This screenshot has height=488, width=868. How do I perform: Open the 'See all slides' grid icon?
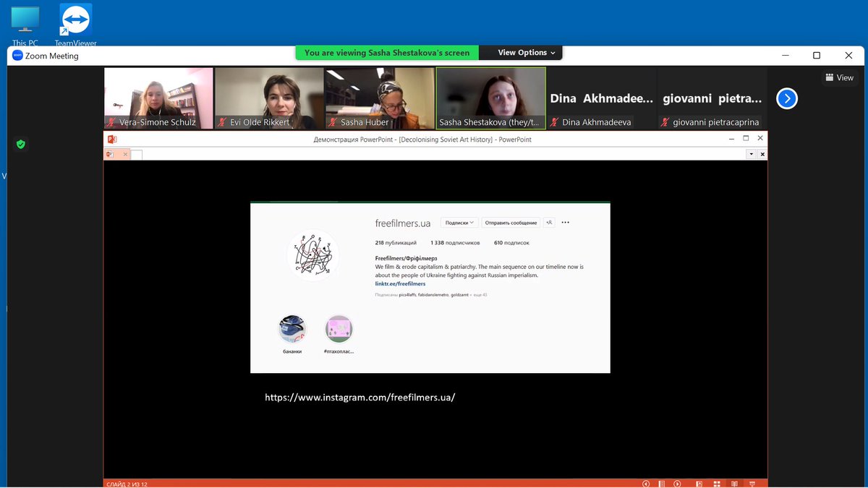[718, 484]
